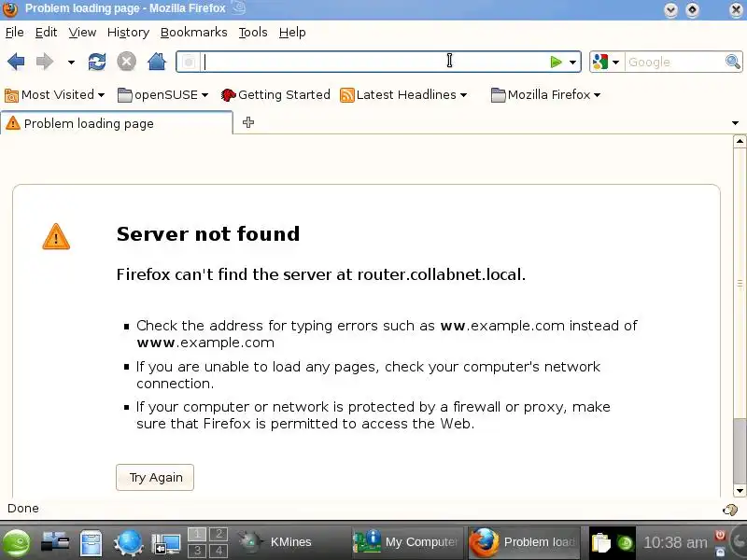Screen dimensions: 747x560
Task: Reload the current page
Action: click(97, 62)
